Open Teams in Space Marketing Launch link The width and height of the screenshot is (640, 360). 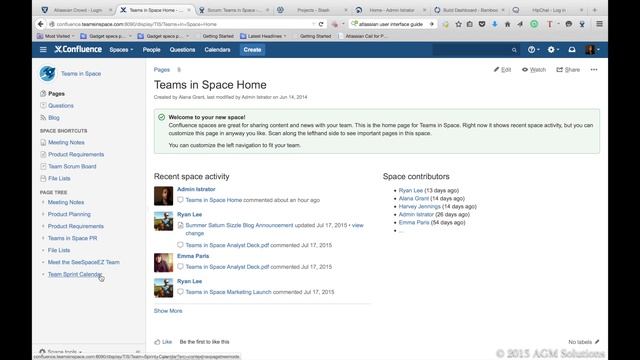(228, 292)
